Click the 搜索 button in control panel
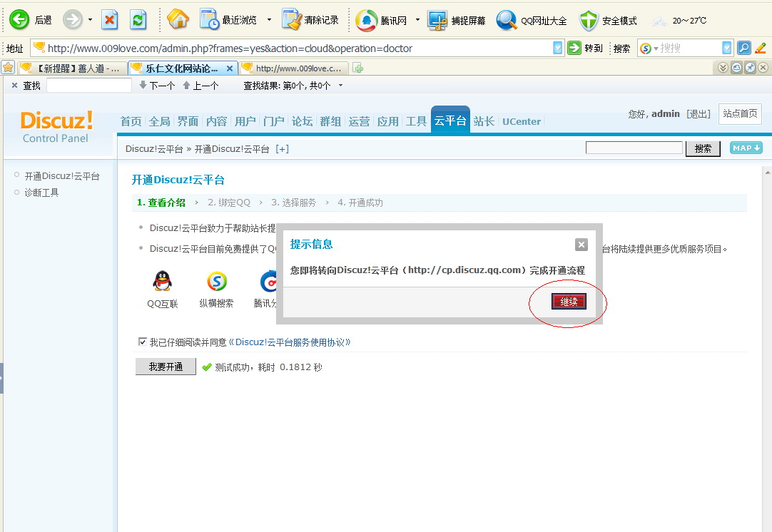 point(703,148)
